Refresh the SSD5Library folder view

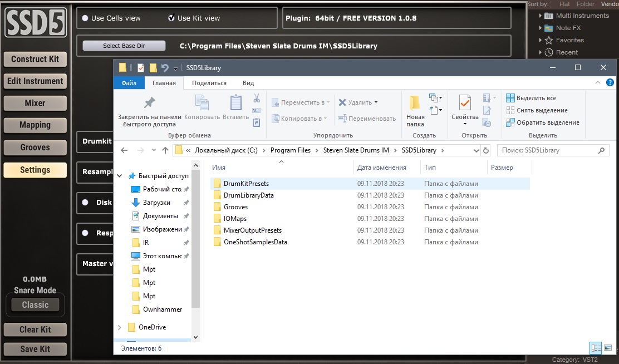pos(486,150)
